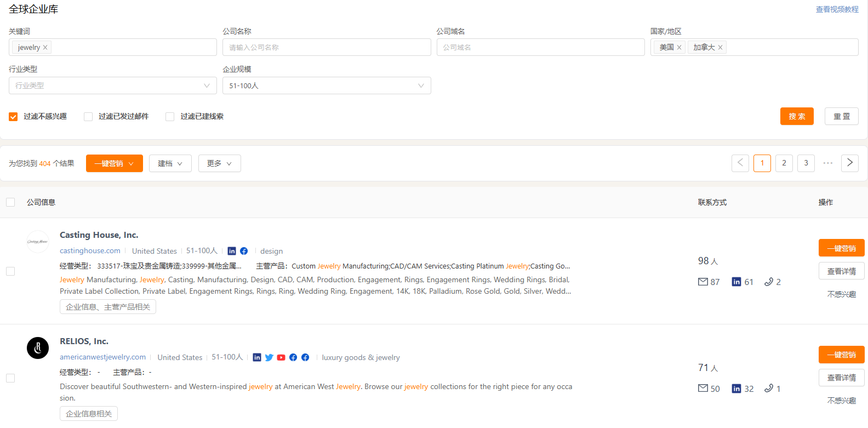Click LinkedIn contacts icon showing 61
The height and width of the screenshot is (428, 868).
pos(736,282)
